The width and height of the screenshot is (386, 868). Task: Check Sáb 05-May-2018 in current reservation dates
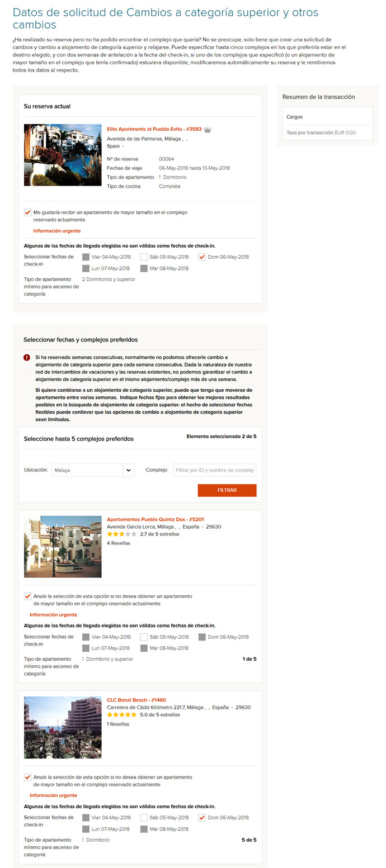tap(144, 257)
